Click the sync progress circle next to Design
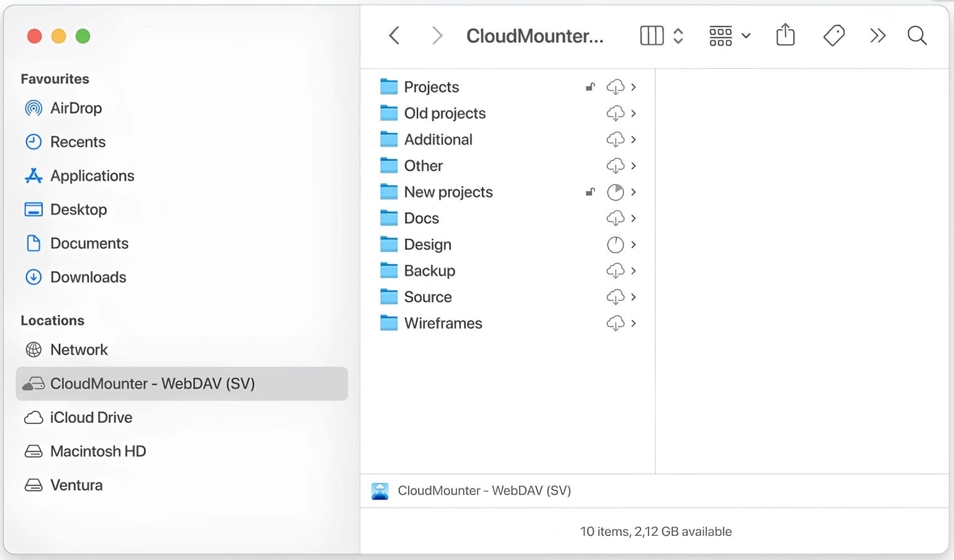954x560 pixels. [x=616, y=245]
